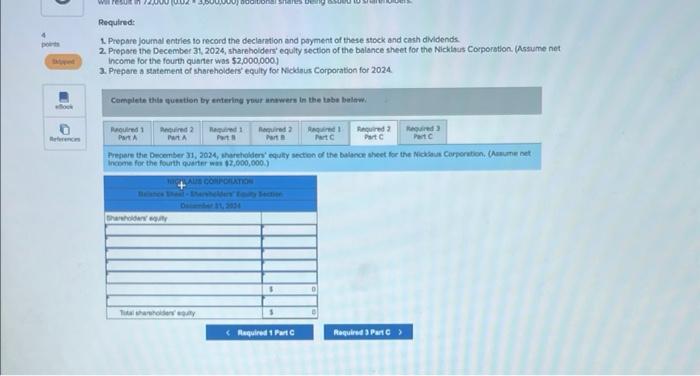Click NICKLAUS CORPORATION table header

[210, 181]
